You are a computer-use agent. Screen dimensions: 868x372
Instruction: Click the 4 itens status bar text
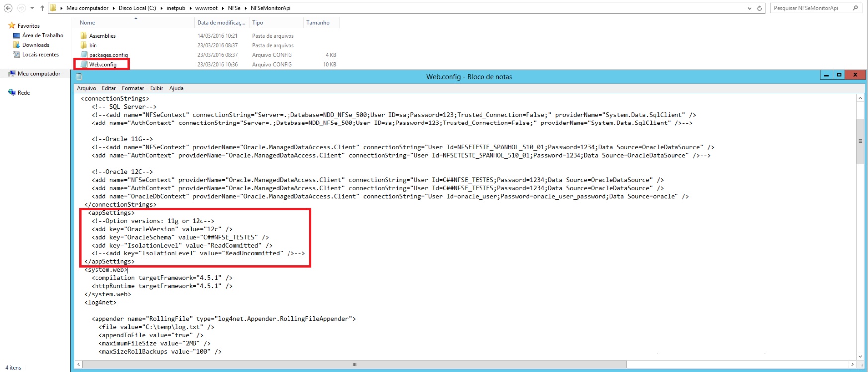(13, 368)
